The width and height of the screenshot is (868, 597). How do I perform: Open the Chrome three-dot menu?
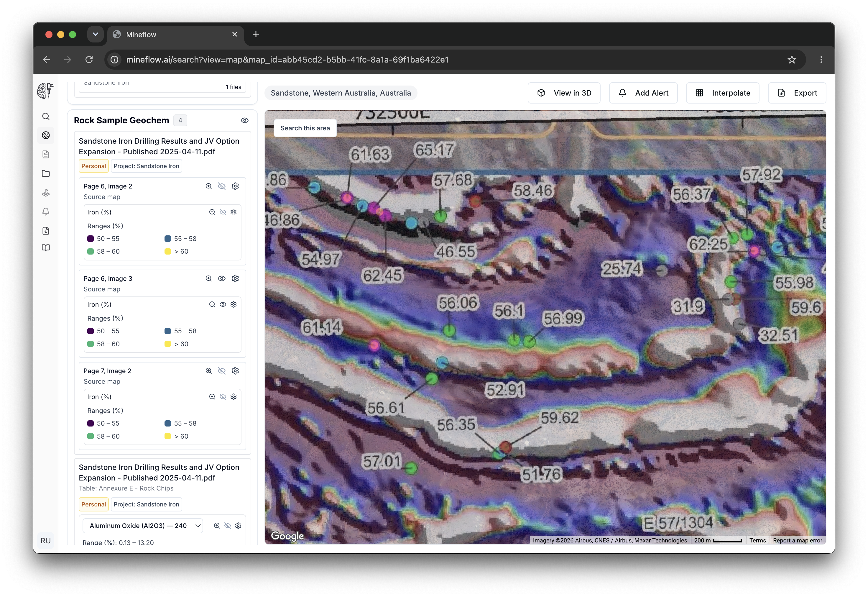pyautogui.click(x=821, y=60)
